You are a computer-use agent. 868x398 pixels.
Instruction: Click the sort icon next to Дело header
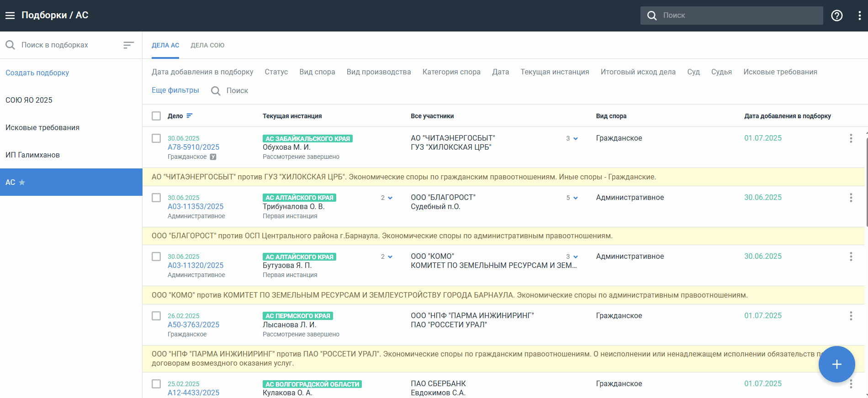coord(190,116)
